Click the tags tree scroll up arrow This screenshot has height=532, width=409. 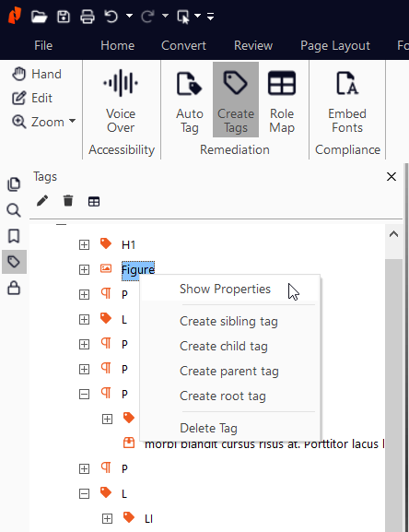(x=393, y=234)
